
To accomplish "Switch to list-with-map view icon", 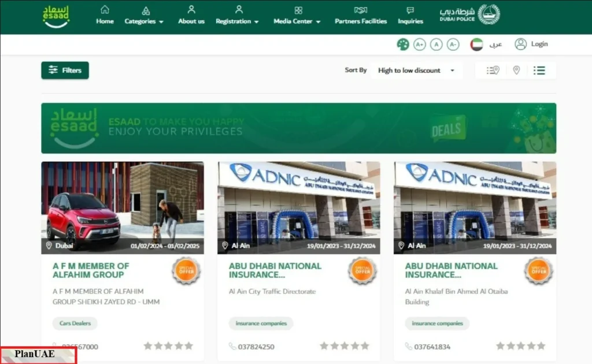I will [493, 70].
